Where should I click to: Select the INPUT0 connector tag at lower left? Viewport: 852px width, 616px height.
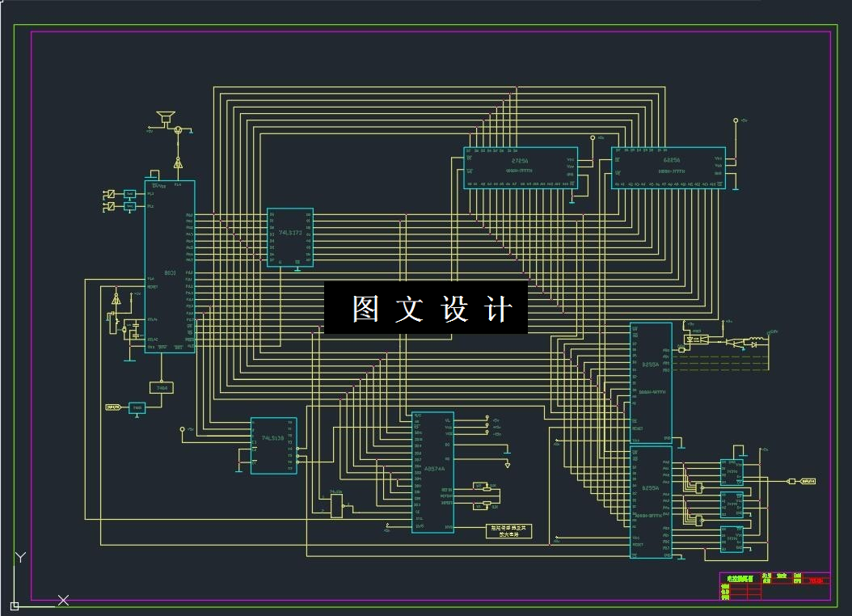113,407
